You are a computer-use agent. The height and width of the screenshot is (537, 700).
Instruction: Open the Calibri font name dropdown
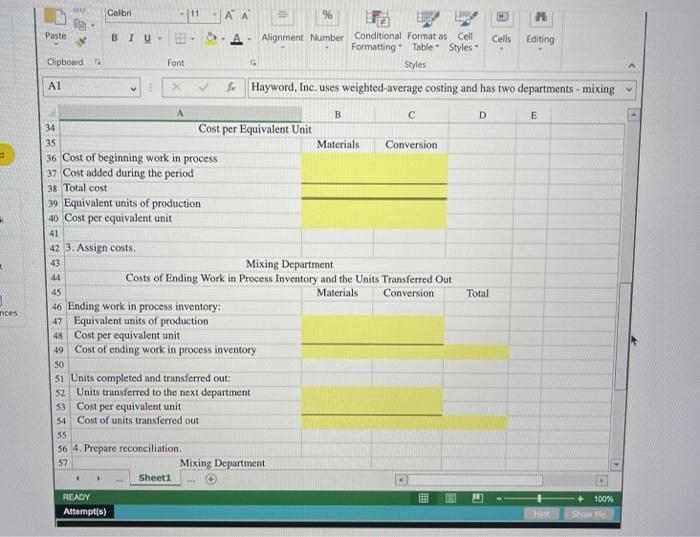pos(182,14)
